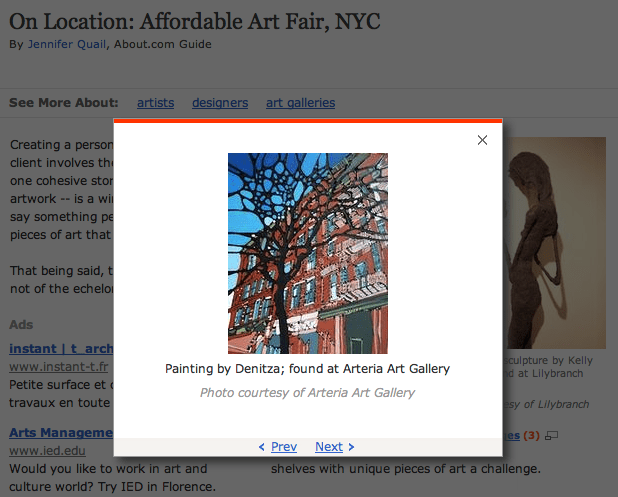Click the images count (3) link

(x=531, y=436)
